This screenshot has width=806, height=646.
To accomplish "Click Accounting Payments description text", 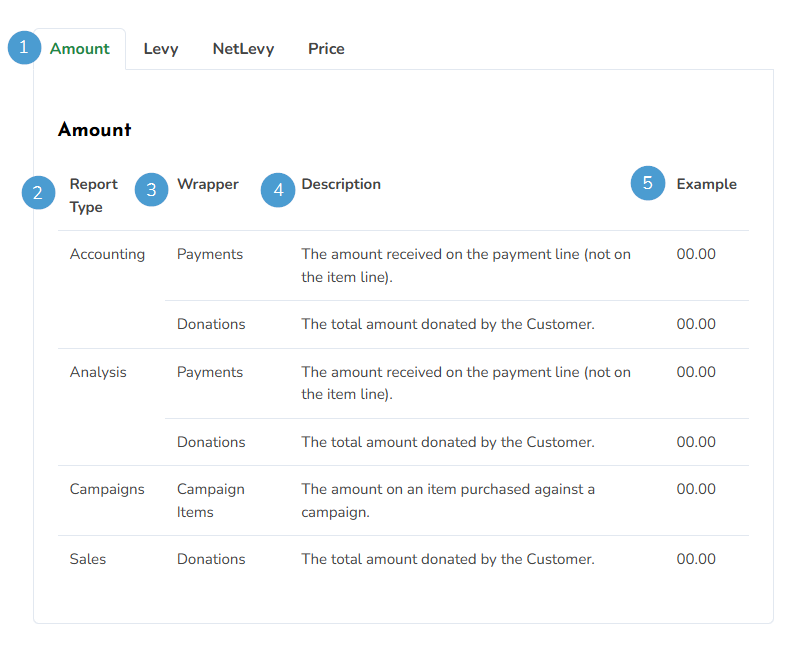I will [x=466, y=266].
